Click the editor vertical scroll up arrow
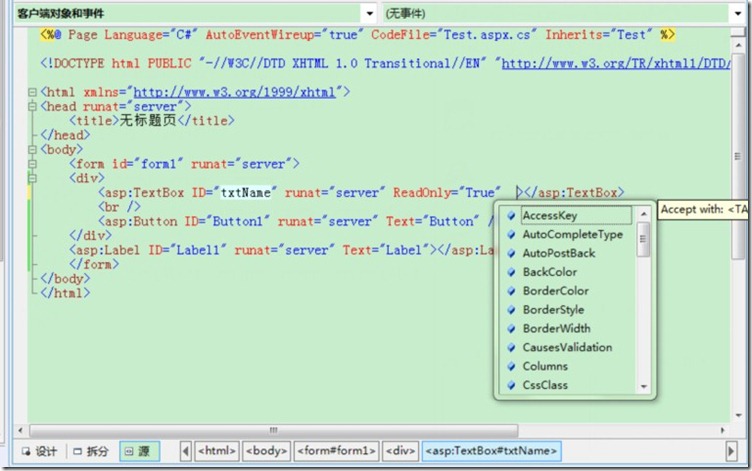 pos(738,45)
